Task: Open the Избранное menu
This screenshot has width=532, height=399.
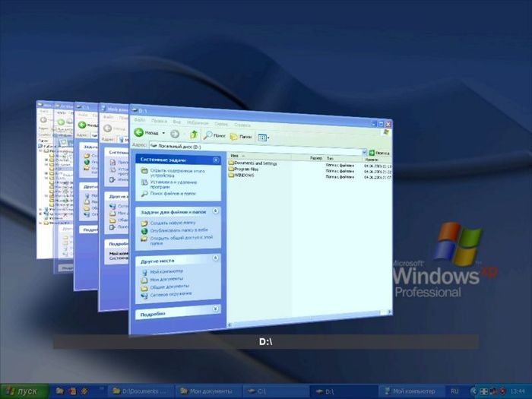Action: pyautogui.click(x=198, y=122)
